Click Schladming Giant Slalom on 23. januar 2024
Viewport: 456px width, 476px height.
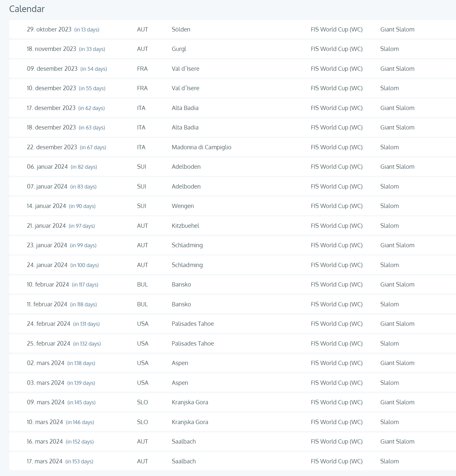(x=232, y=245)
